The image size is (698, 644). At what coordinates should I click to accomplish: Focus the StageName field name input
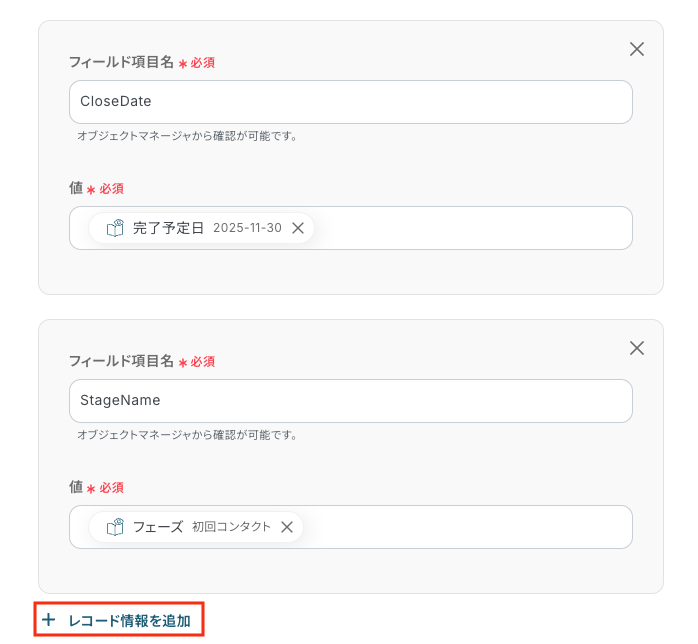coord(351,401)
